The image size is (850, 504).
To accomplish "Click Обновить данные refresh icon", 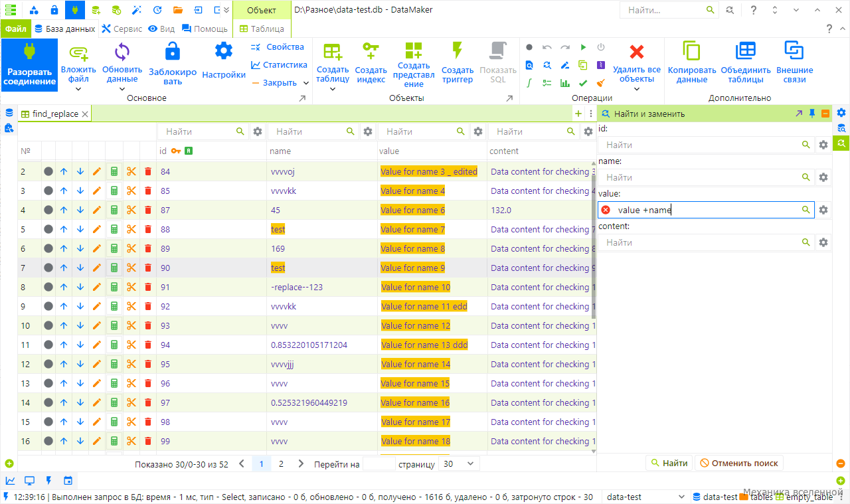I will click(x=122, y=52).
